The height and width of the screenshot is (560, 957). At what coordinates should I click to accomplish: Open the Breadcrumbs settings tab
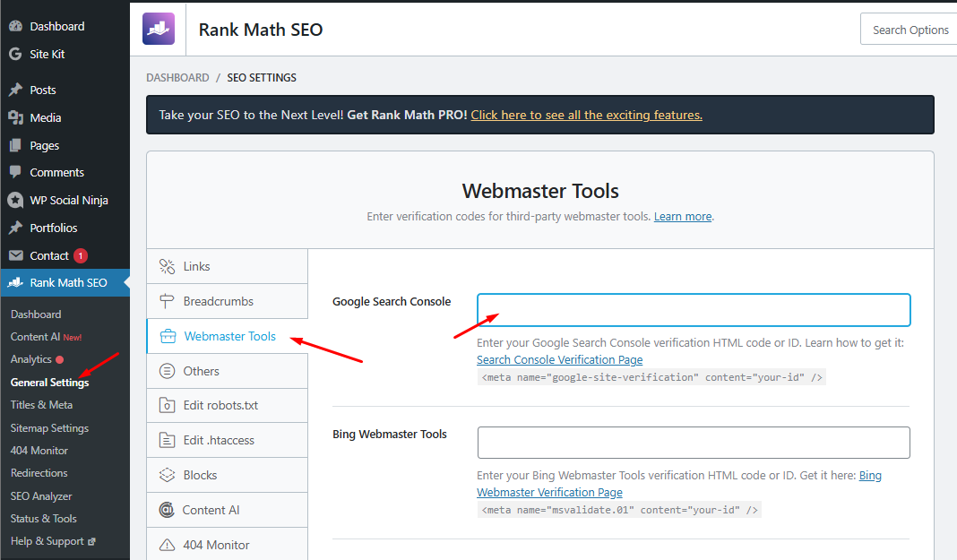(x=227, y=301)
